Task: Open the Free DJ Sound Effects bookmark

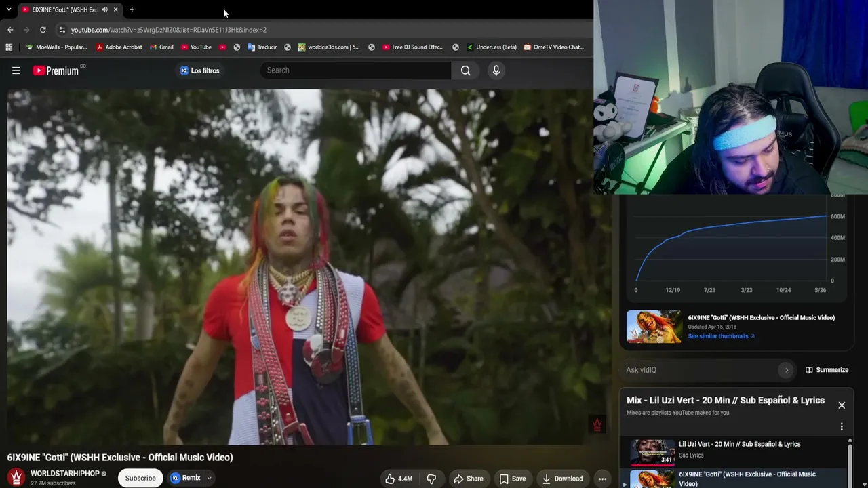Action: [413, 47]
